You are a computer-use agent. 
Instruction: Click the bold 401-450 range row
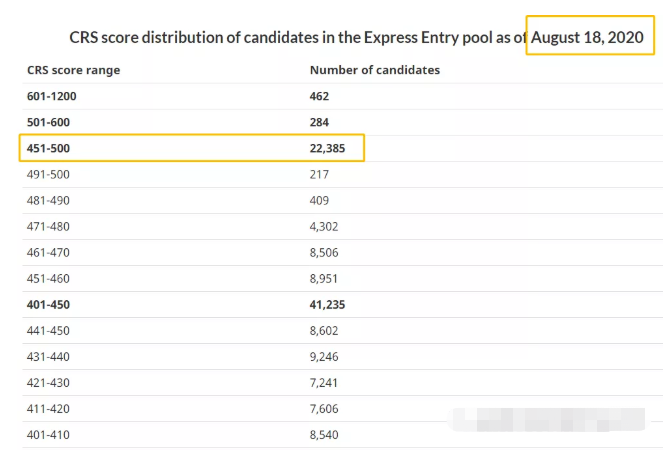[x=48, y=304]
